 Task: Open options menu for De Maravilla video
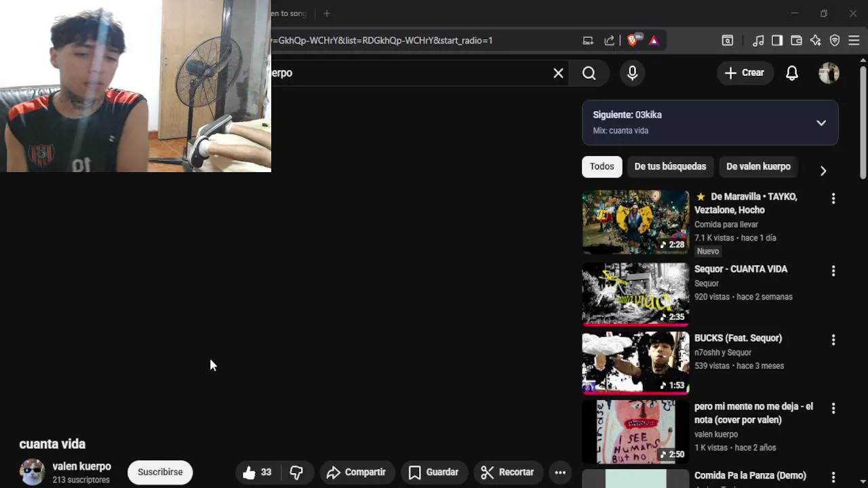pos(833,199)
